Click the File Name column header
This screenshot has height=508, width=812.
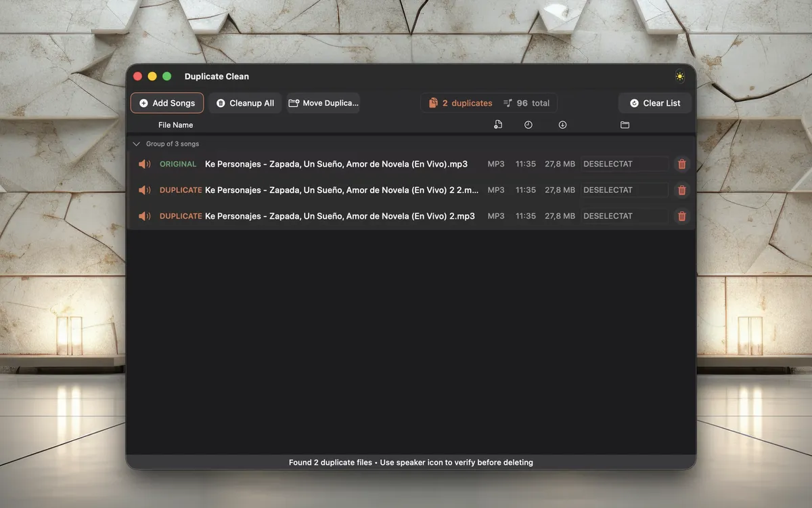(175, 125)
